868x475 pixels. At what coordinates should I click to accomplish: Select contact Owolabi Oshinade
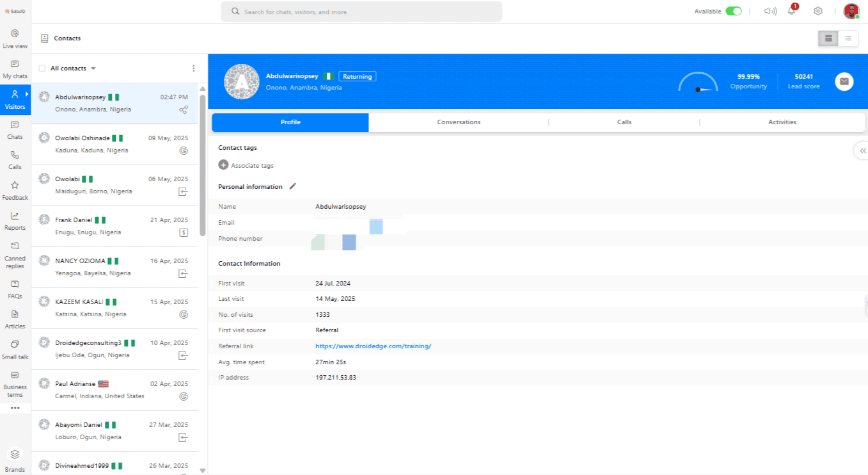[x=115, y=144]
